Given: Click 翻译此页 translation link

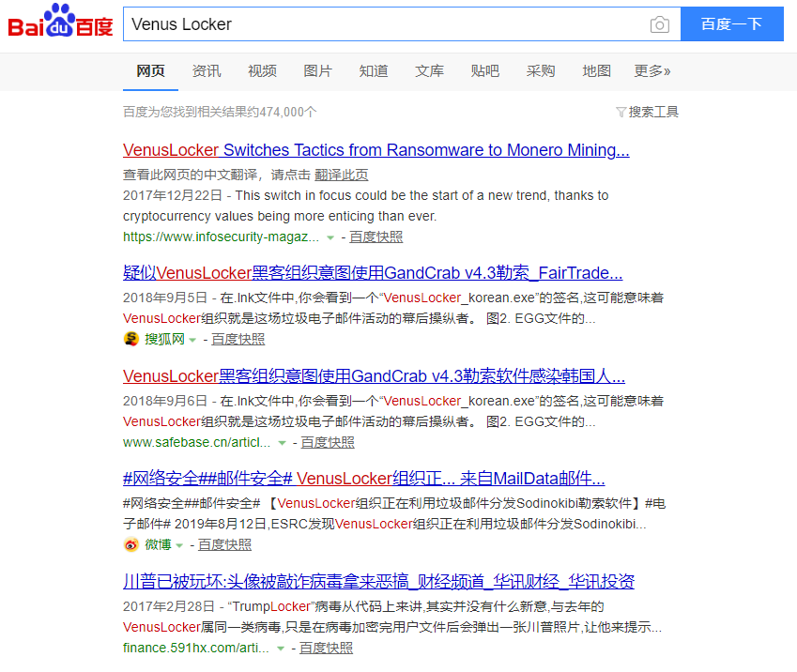Looking at the screenshot, I should point(341,175).
